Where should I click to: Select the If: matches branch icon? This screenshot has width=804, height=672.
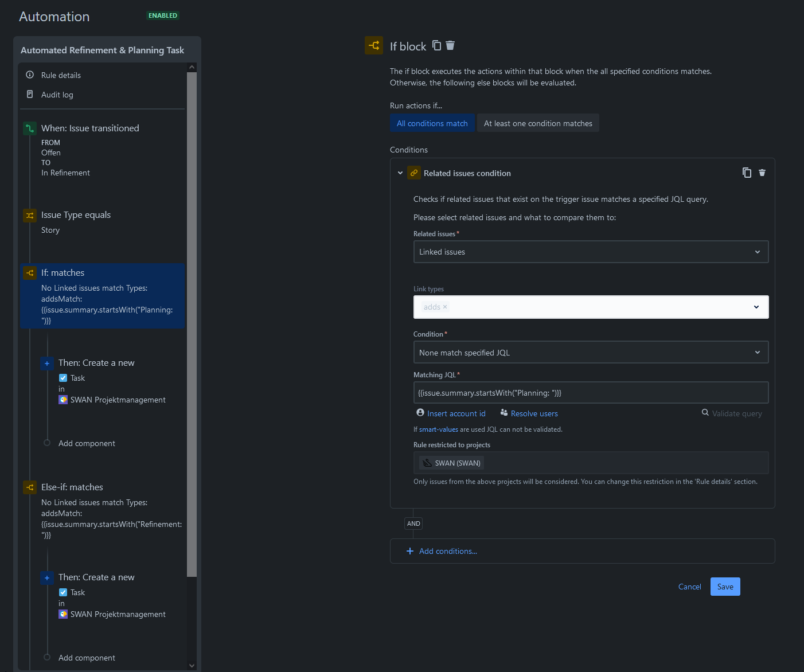pos(30,273)
